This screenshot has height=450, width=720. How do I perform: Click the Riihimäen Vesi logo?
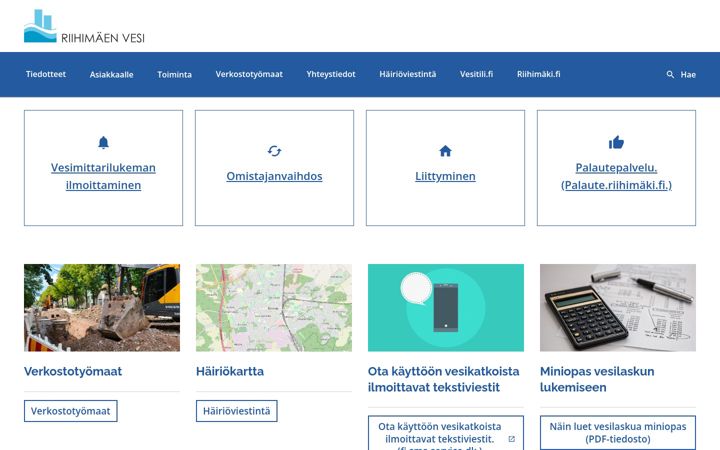tap(84, 26)
